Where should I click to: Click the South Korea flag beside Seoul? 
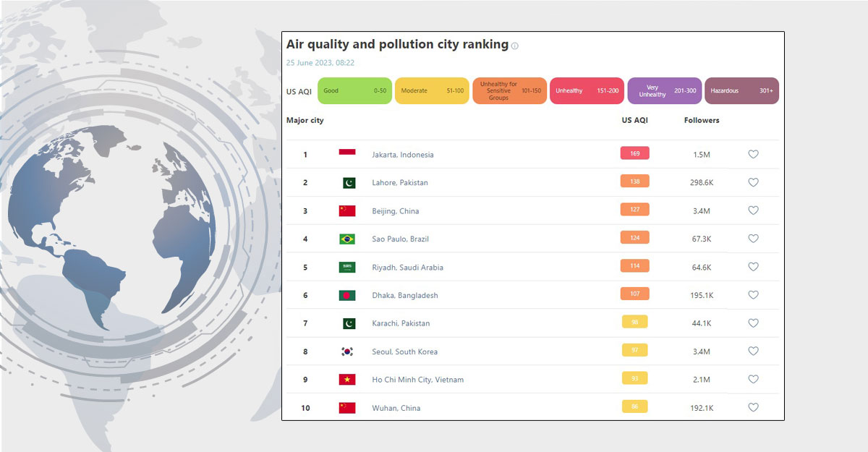[x=347, y=351]
